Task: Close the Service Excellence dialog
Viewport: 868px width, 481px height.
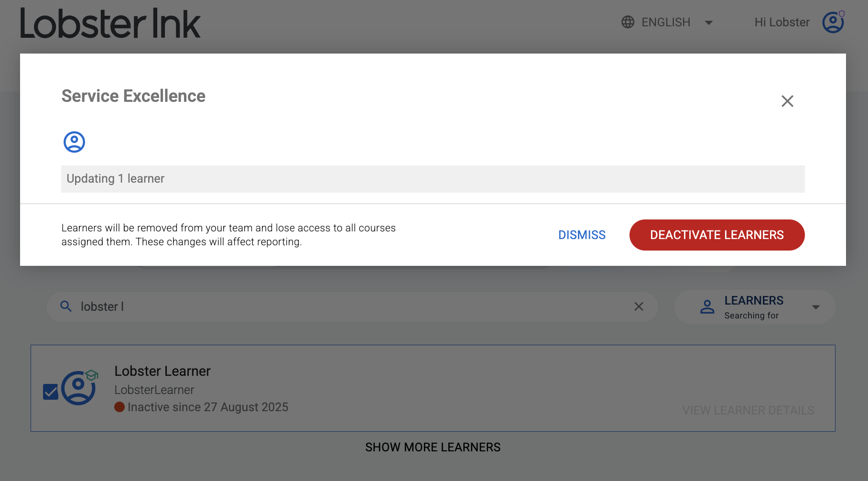Action: (787, 101)
